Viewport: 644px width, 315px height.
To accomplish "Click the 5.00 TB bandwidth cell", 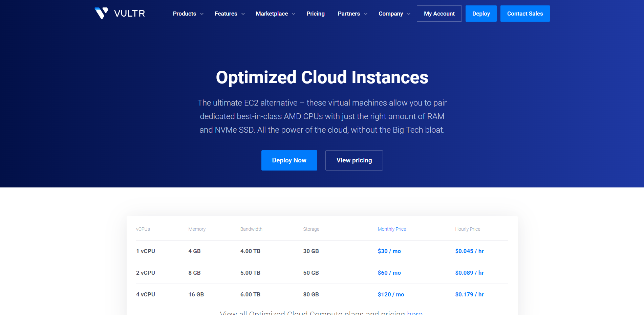I will tap(250, 273).
